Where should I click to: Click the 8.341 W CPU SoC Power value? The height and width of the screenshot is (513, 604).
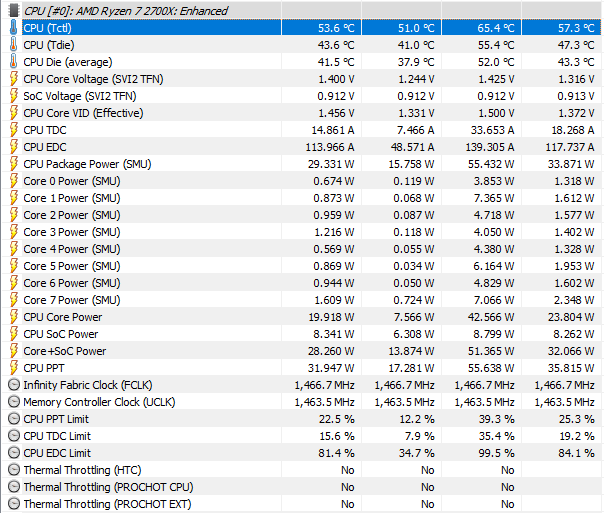(x=334, y=334)
